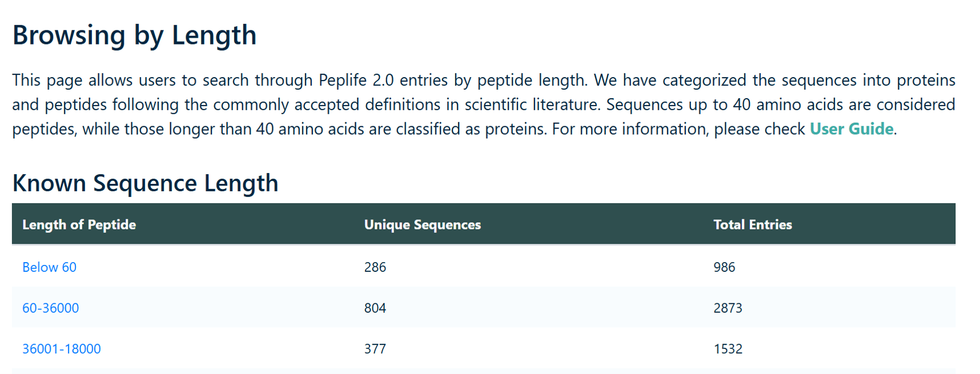Sort by the Length of Peptide column
Viewport: 980px width, 374px height.
pos(79,224)
